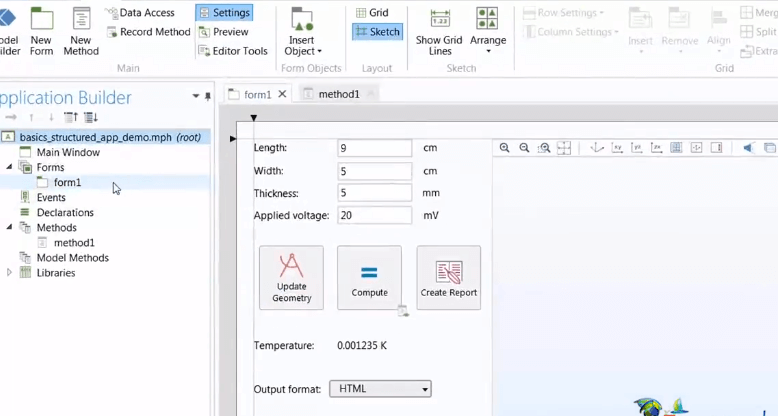
Task: Toggle the Settings panel button
Action: [x=224, y=13]
